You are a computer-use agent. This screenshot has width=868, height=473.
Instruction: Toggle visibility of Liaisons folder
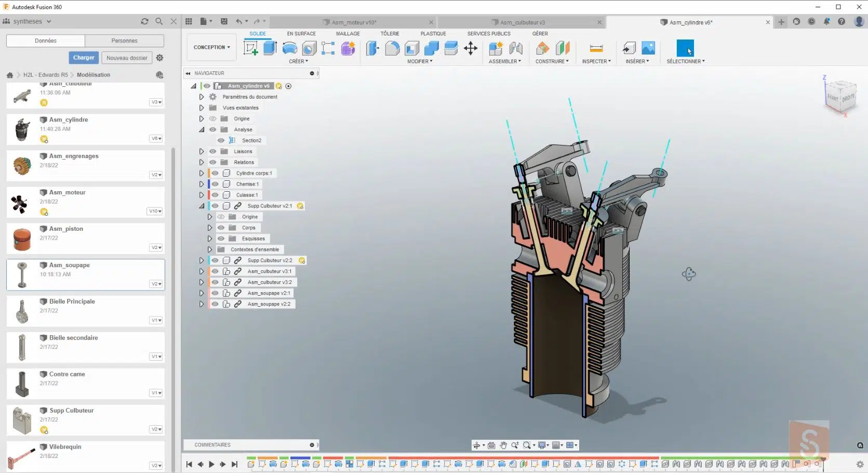pyautogui.click(x=213, y=151)
